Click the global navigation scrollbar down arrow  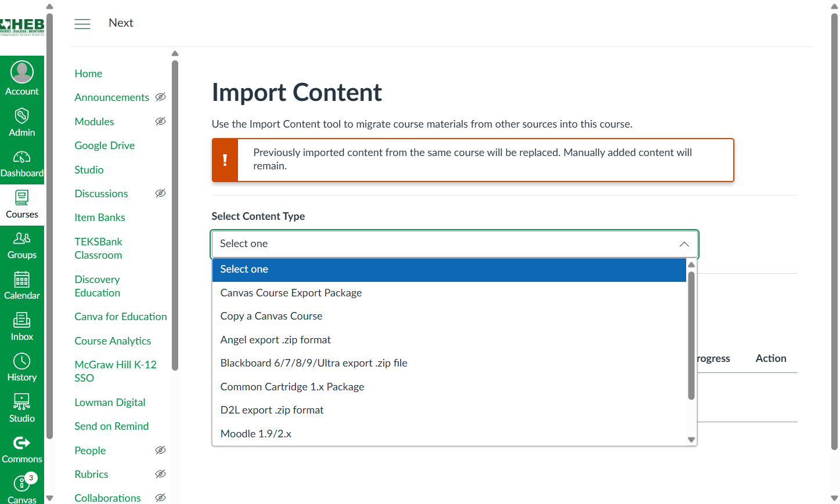coord(49,498)
